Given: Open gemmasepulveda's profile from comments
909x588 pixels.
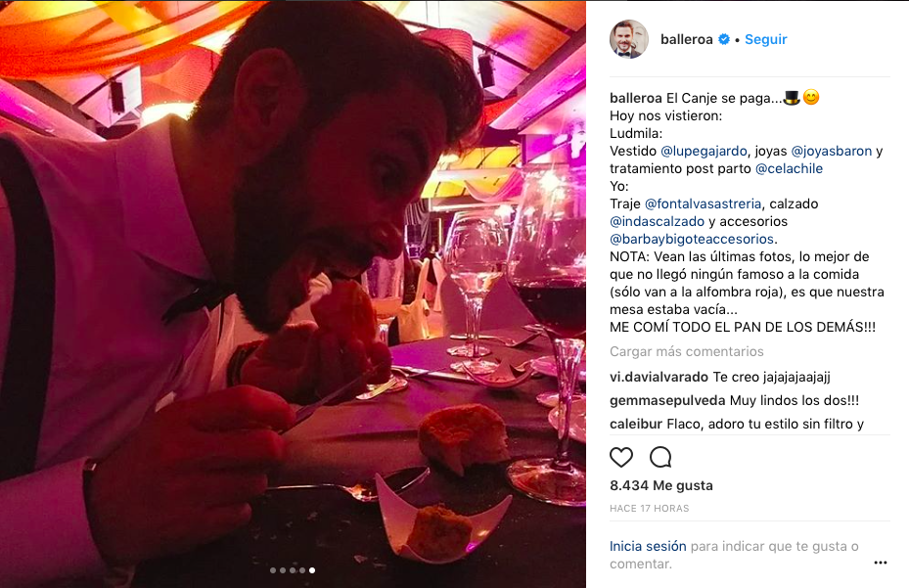Looking at the screenshot, I should [x=667, y=400].
